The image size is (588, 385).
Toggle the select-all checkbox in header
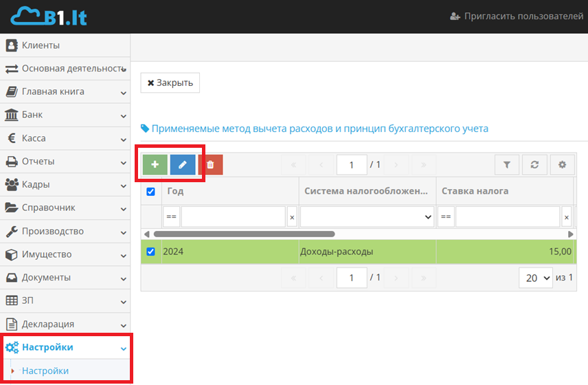point(151,191)
